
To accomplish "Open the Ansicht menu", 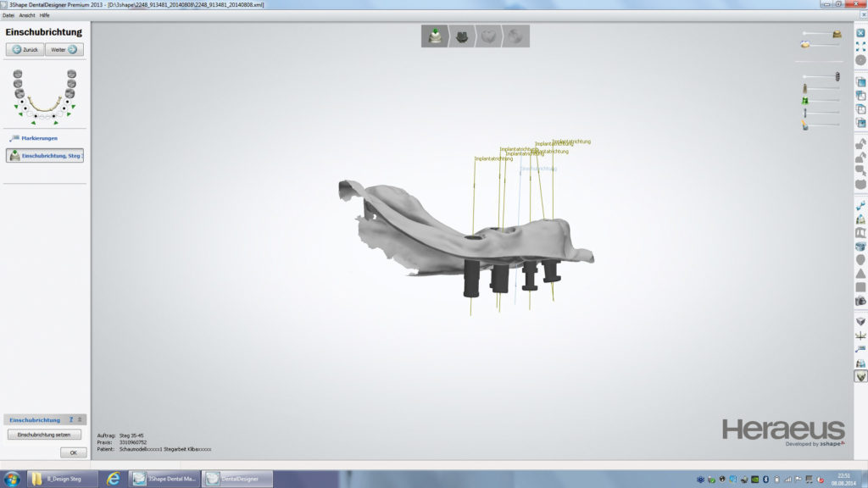I will pos(27,15).
